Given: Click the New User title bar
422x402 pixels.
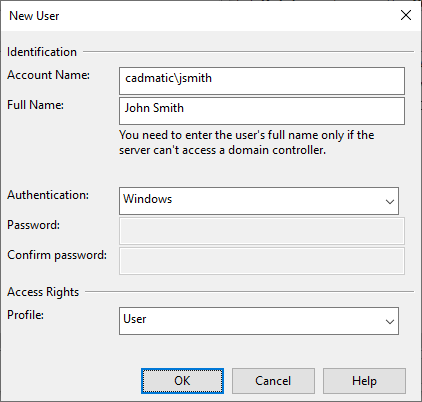Looking at the screenshot, I should pos(200,16).
